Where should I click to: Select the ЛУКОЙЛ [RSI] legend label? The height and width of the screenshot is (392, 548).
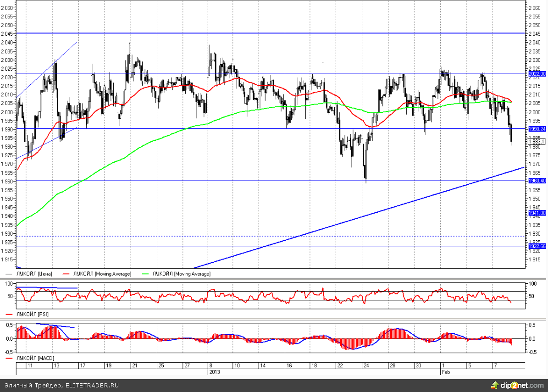(x=33, y=315)
